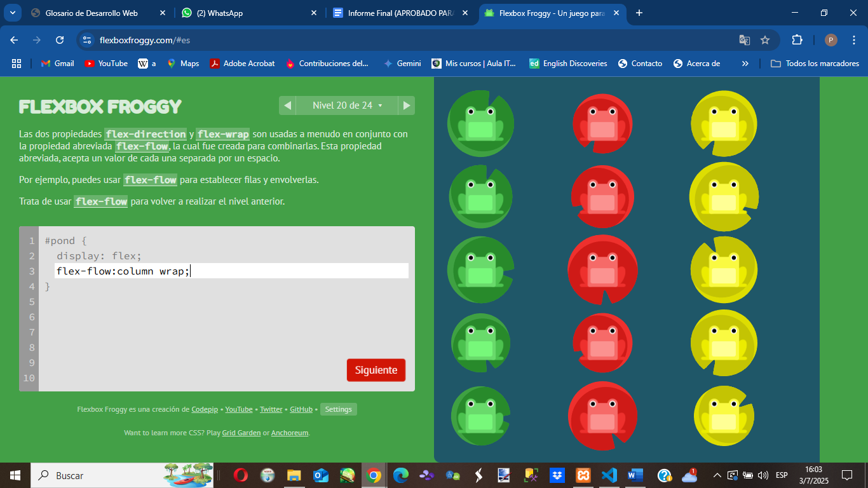Click the translate page icon
Viewport: 868px width, 488px height.
(745, 40)
